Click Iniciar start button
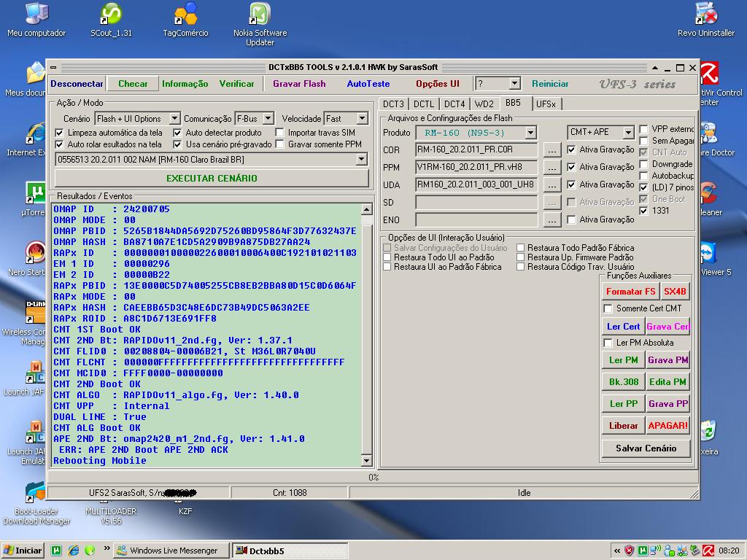 23,551
